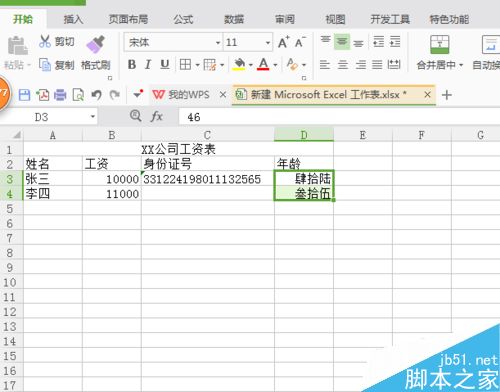Click the Copy icon
This screenshot has width=500, height=392.
pyautogui.click(x=45, y=65)
